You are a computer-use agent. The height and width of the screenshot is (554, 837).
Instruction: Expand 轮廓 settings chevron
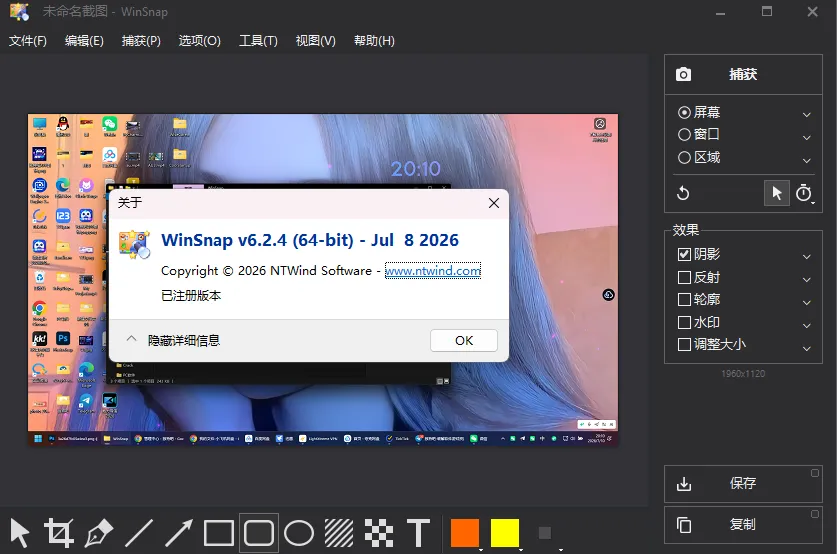tap(807, 303)
